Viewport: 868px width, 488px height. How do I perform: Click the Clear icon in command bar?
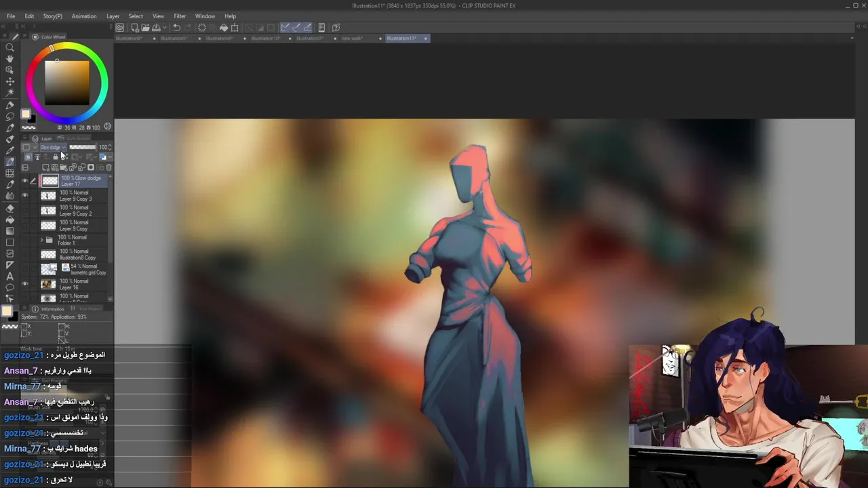[202, 28]
